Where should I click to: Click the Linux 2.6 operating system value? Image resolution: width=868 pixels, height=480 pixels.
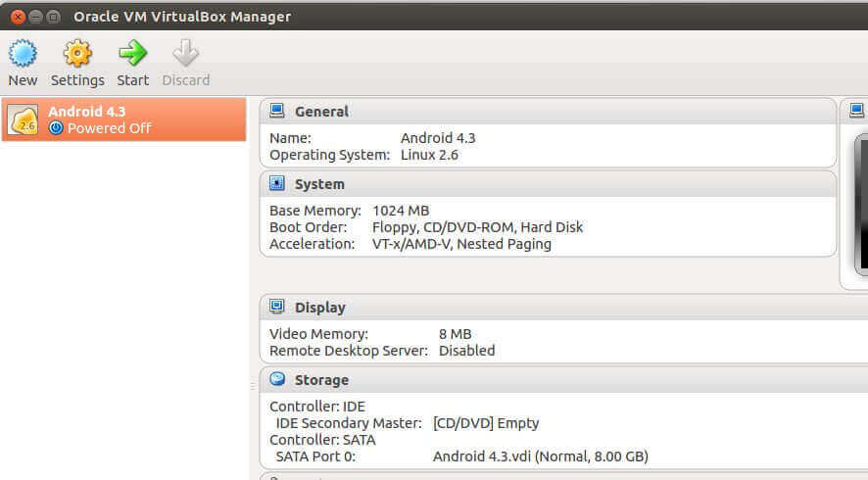pos(429,155)
